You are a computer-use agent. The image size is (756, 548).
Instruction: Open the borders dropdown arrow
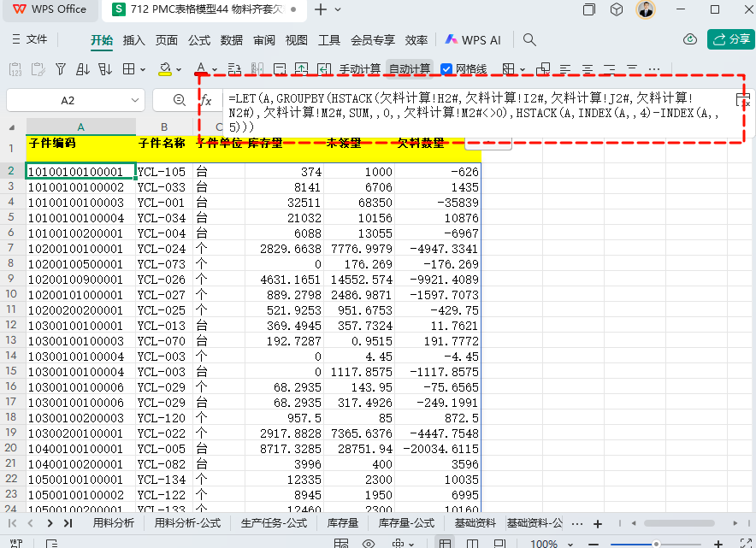click(143, 70)
